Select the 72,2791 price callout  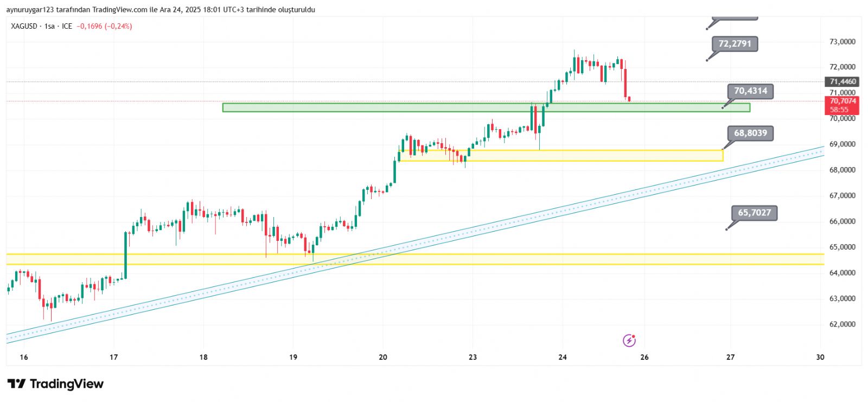point(735,44)
